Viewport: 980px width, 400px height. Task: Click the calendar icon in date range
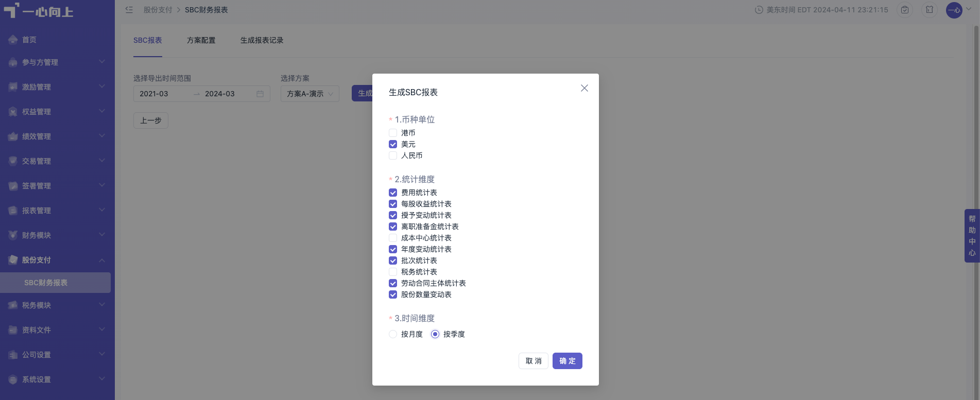pyautogui.click(x=260, y=94)
